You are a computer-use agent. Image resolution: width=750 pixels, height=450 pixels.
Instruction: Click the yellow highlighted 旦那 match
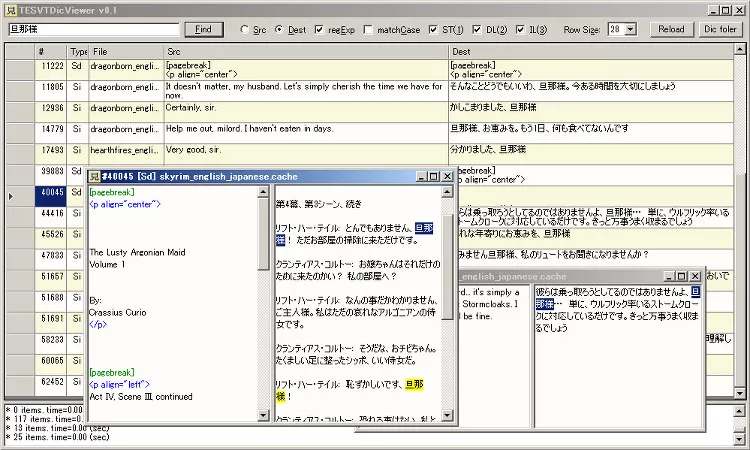click(414, 384)
